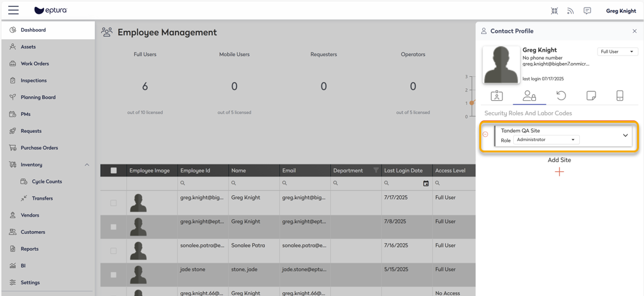
Task: Check the jade stone row checkbox
Action: pyautogui.click(x=114, y=275)
